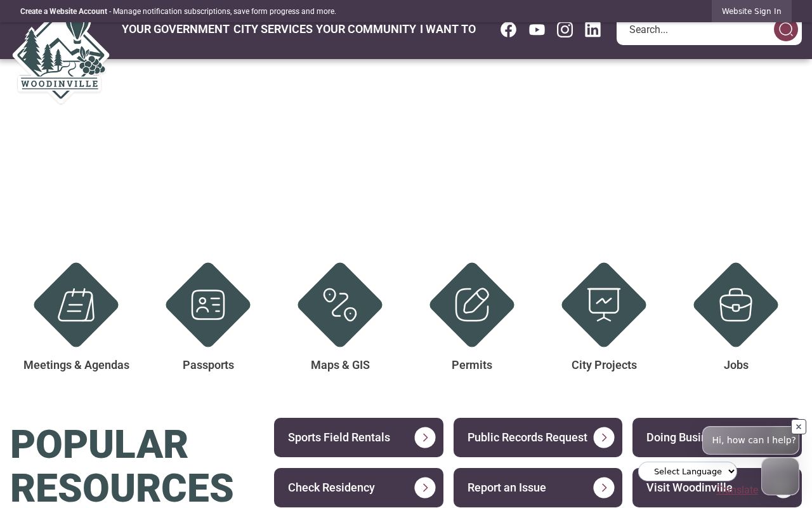Click the Passports text label

tap(208, 365)
